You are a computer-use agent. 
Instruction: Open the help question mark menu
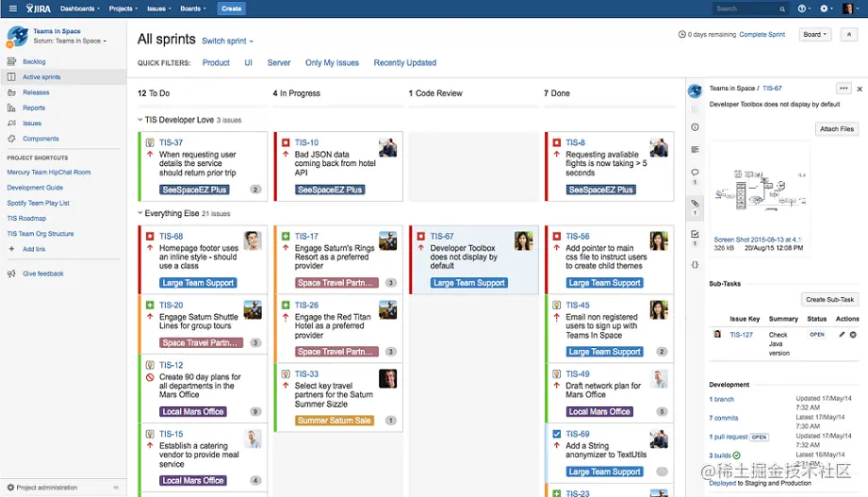click(x=804, y=8)
